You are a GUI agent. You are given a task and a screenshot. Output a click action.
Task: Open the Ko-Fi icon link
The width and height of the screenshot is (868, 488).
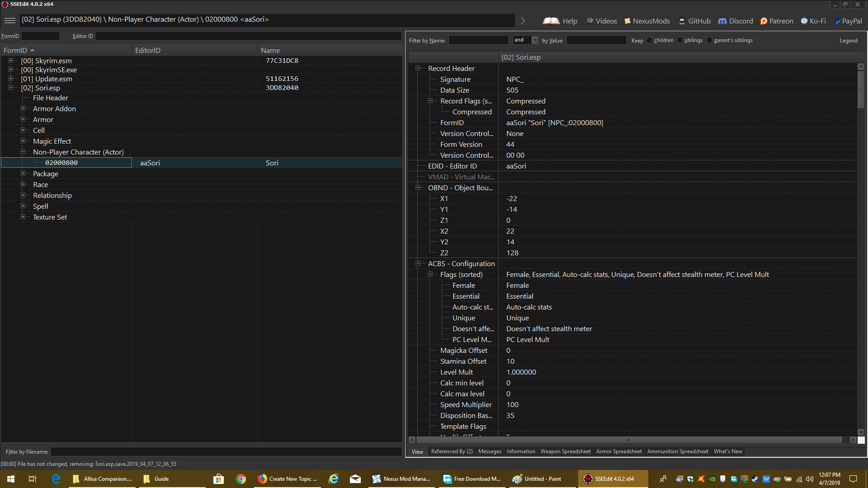pyautogui.click(x=804, y=21)
